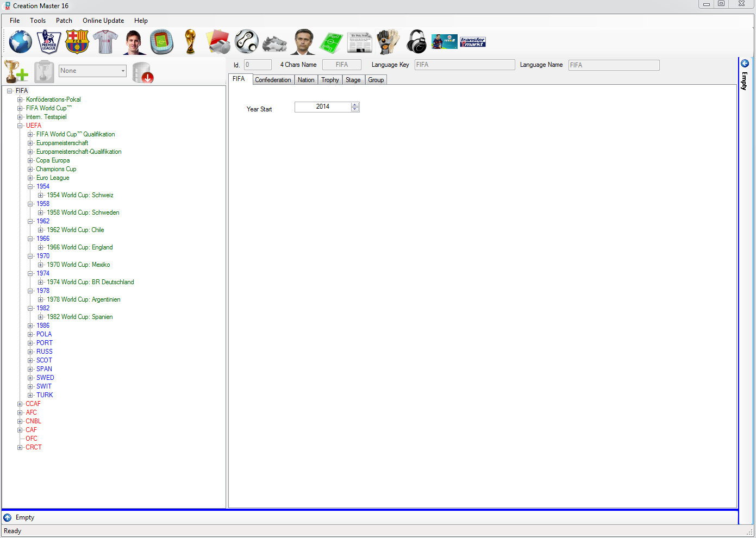This screenshot has height=538, width=756.
Task: Click the stadium icon in the toolbar
Action: pyautogui.click(x=161, y=42)
